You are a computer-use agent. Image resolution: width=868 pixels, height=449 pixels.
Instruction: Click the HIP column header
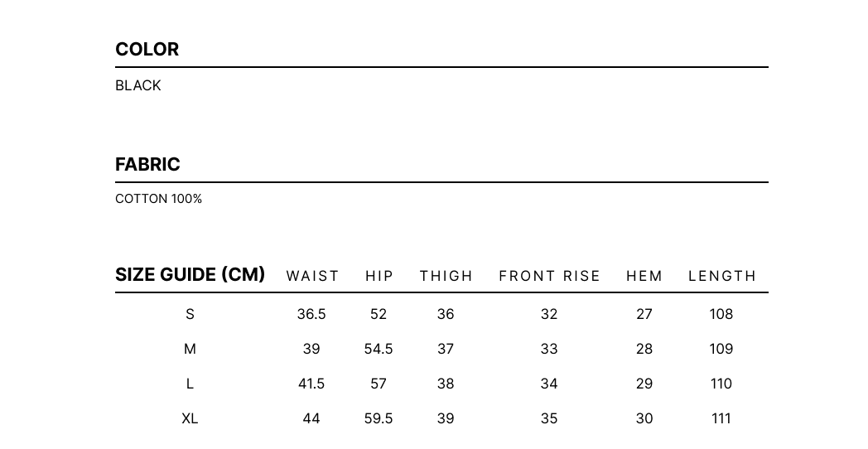pos(379,276)
